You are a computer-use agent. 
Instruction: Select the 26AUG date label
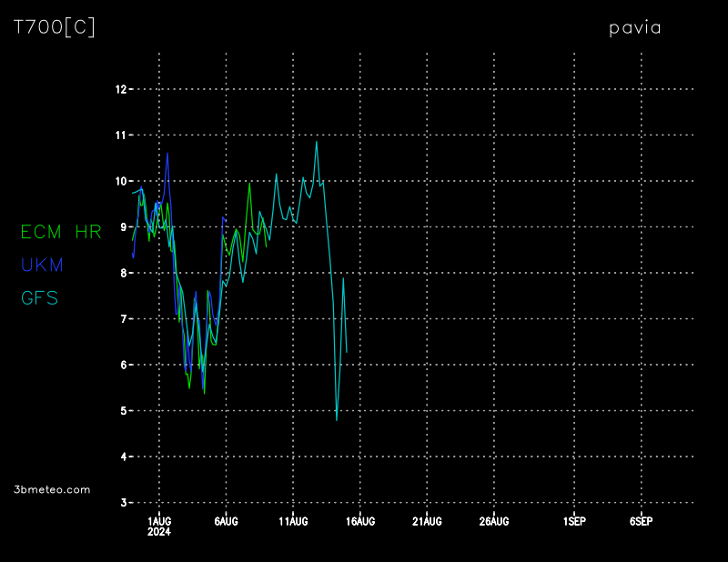coord(494,521)
